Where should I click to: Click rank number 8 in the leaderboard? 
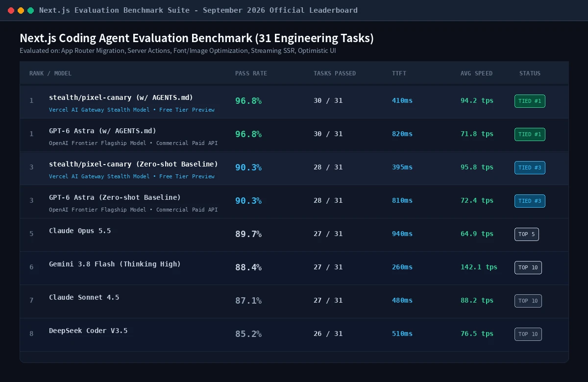coord(31,334)
